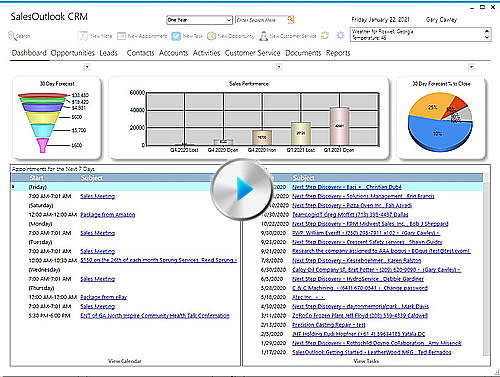Viewport: 500px width, 377px height.
Task: Open the Opportunities tab
Action: coord(73,53)
